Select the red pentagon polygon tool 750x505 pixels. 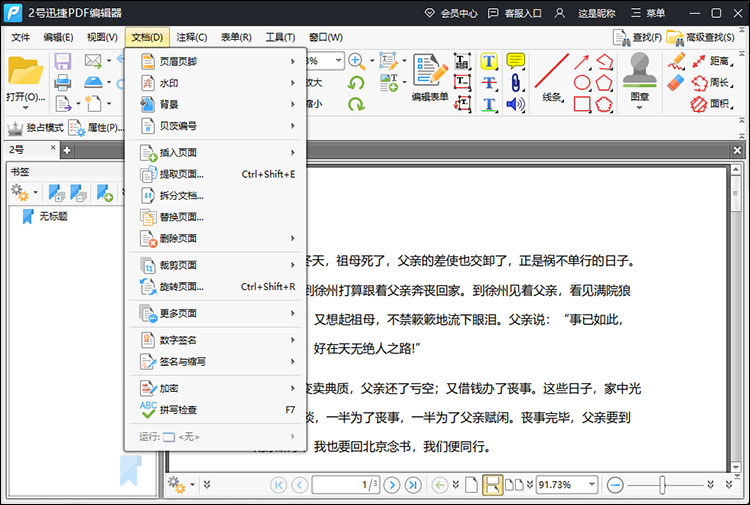(x=604, y=83)
